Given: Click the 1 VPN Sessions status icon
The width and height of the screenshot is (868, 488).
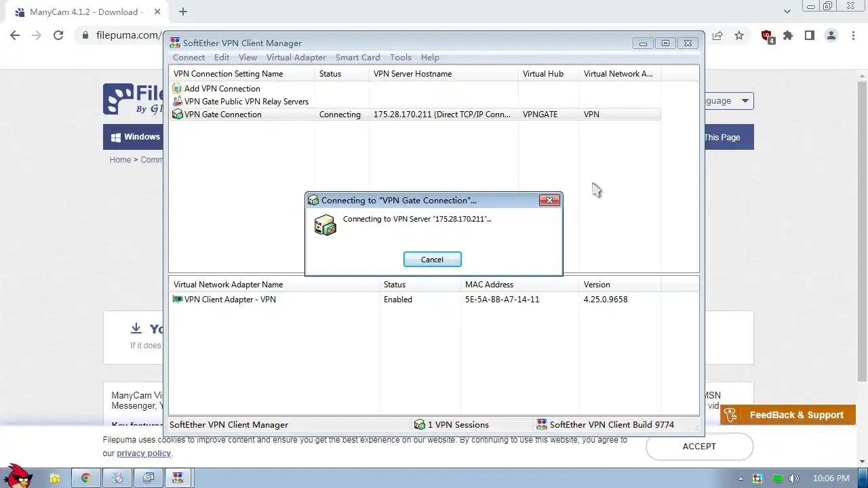Looking at the screenshot, I should (x=419, y=424).
